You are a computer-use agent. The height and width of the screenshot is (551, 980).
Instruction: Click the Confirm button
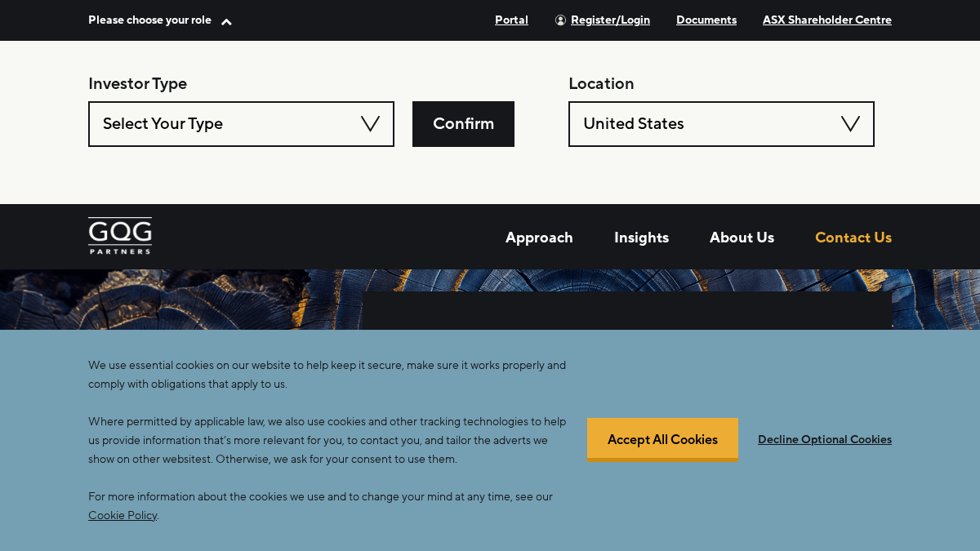tap(463, 124)
